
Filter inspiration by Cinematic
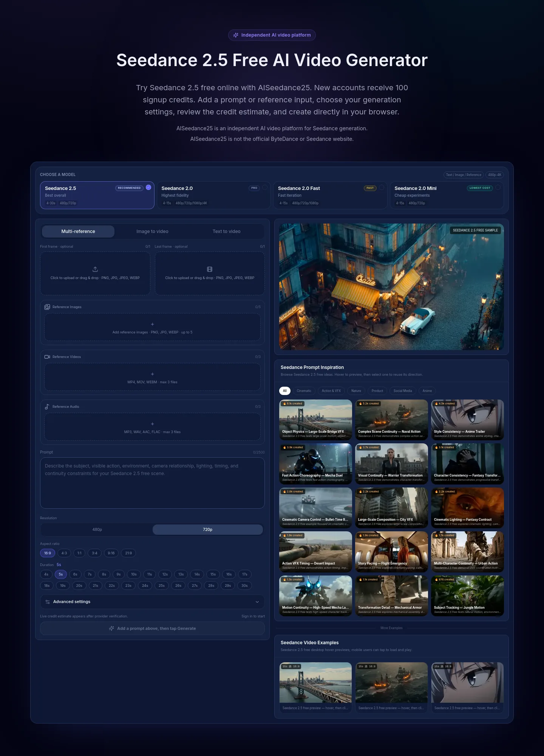point(304,391)
